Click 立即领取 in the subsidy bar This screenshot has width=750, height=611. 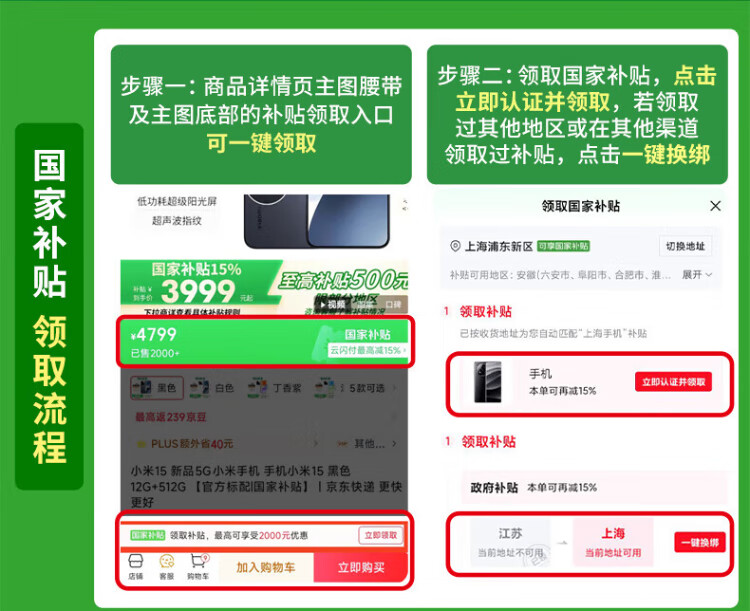[381, 535]
